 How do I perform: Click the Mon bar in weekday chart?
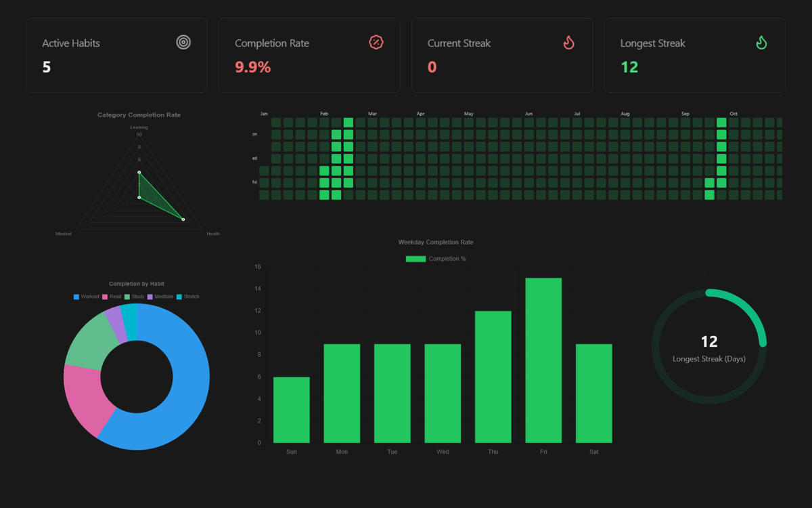(x=342, y=394)
